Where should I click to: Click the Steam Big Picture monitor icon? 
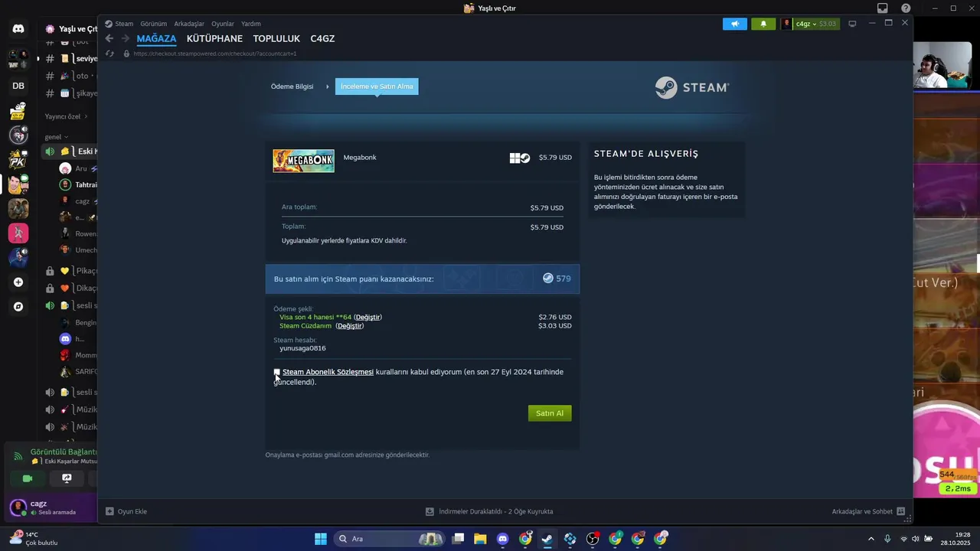tap(852, 24)
